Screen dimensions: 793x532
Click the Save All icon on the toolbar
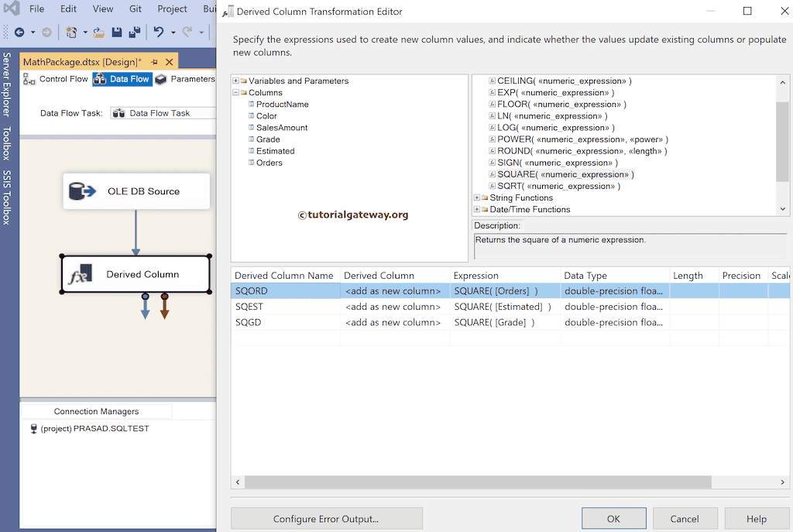click(x=133, y=32)
